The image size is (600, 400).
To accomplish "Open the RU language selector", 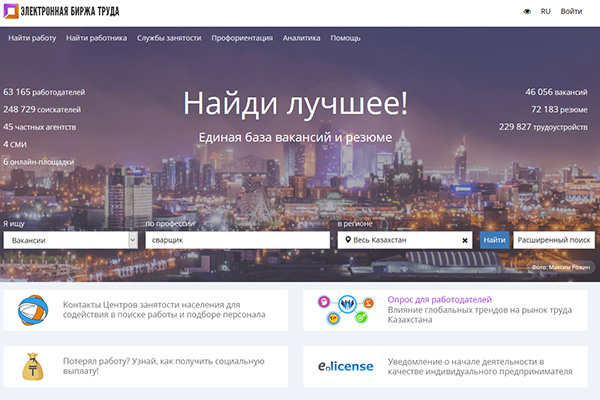I will (x=545, y=11).
